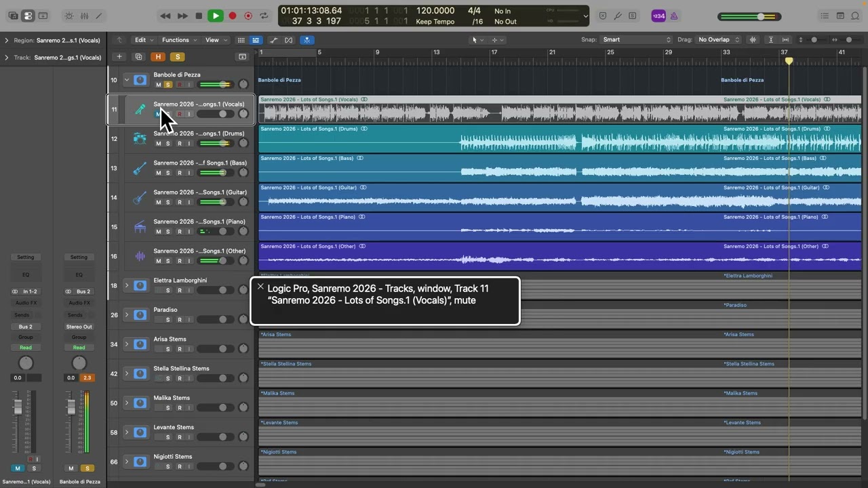Rewind the transport

(165, 16)
